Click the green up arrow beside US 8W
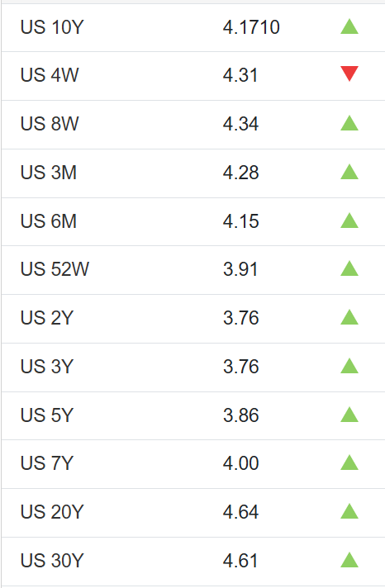The image size is (385, 588). coord(349,123)
